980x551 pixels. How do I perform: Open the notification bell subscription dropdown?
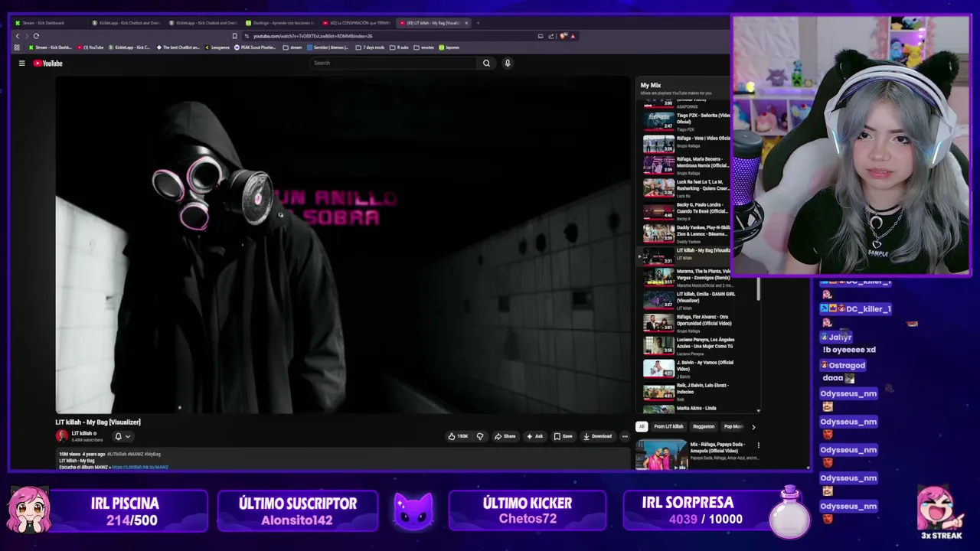(122, 436)
